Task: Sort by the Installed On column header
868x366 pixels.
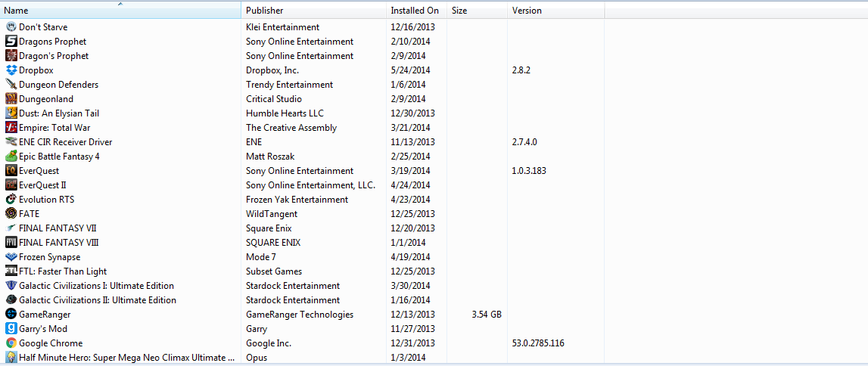Action: point(416,11)
